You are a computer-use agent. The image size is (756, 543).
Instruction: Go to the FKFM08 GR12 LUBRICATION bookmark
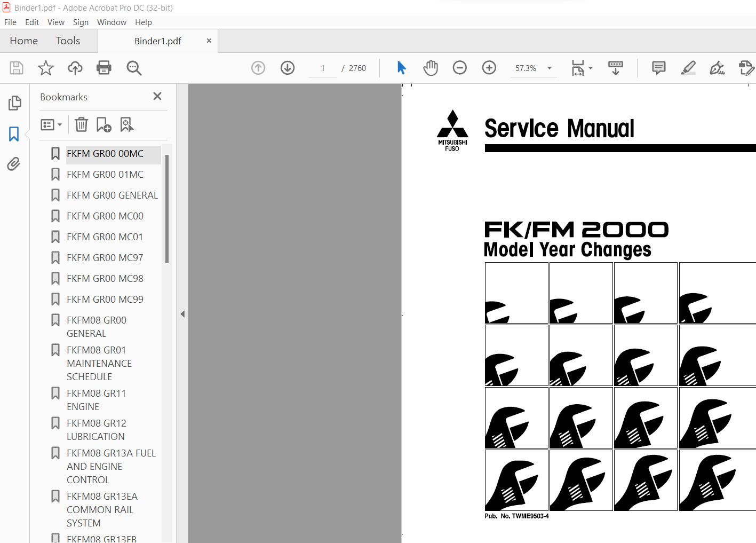tap(97, 430)
